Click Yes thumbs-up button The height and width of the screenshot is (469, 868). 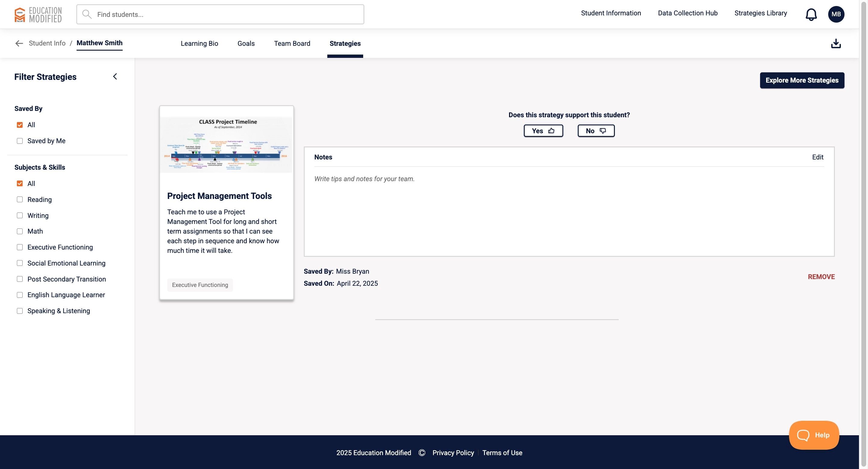pyautogui.click(x=543, y=131)
